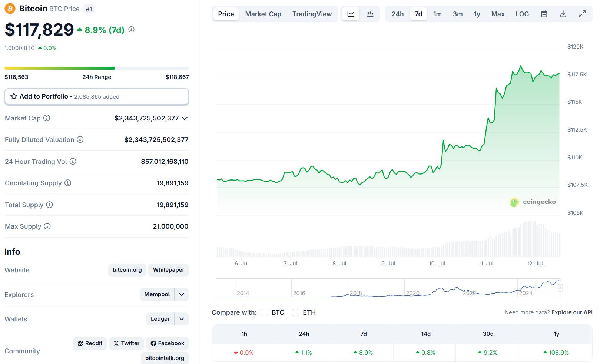
Task: Enable ETH comparison checkbox
Action: (295, 312)
